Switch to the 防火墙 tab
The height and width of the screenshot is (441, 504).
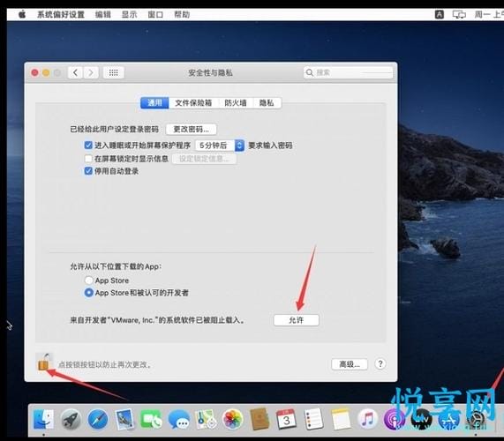click(236, 103)
